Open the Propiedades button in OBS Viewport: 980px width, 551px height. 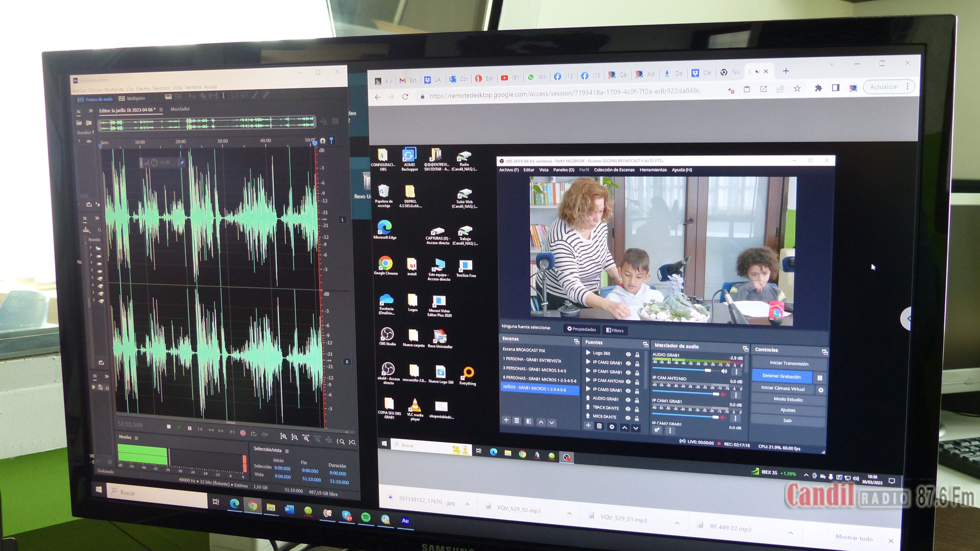[x=581, y=329]
